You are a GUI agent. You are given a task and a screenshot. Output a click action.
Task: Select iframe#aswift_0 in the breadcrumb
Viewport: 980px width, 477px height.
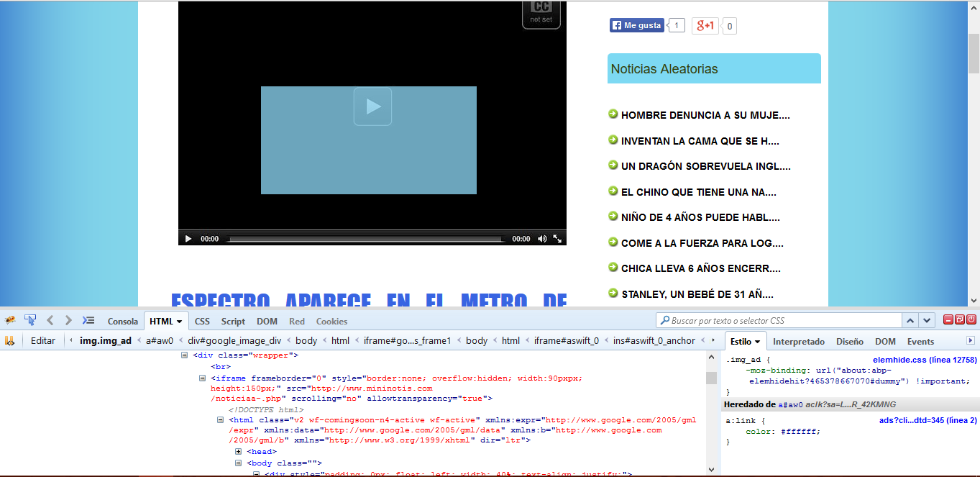point(567,341)
